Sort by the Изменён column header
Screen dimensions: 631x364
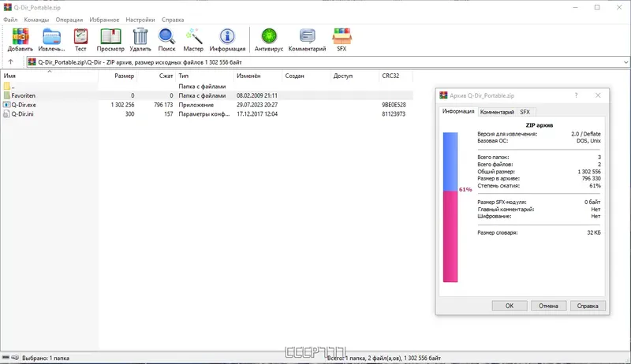258,76
